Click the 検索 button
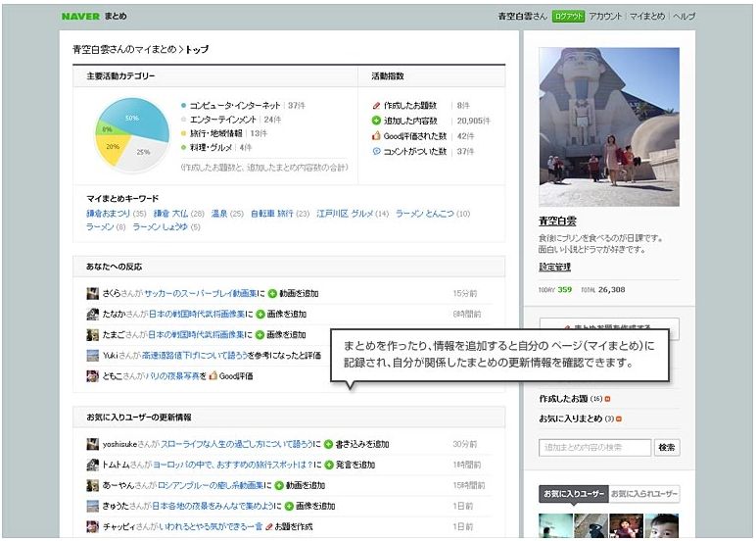The image size is (756, 541). click(x=667, y=447)
